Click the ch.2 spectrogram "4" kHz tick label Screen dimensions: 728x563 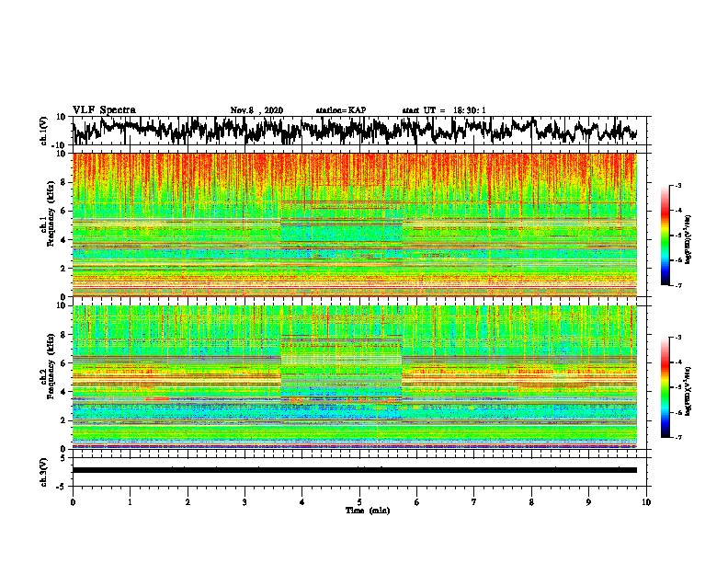[x=63, y=392]
